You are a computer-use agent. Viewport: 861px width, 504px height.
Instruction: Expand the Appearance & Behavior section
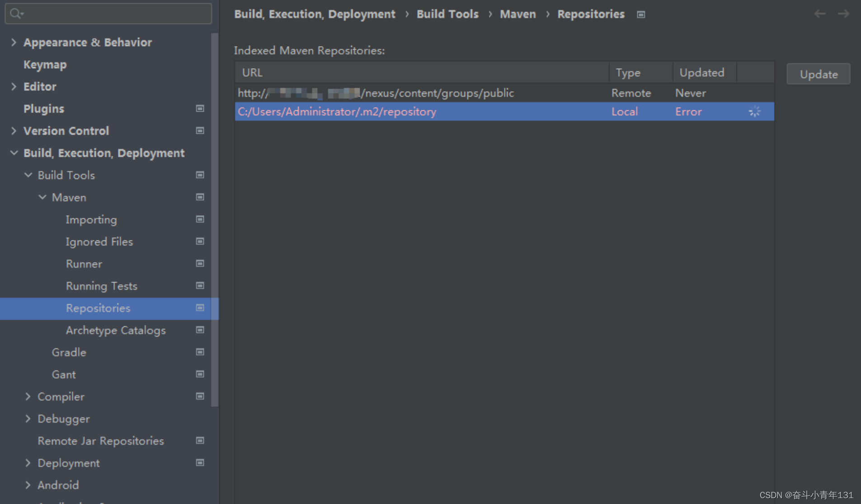[13, 42]
